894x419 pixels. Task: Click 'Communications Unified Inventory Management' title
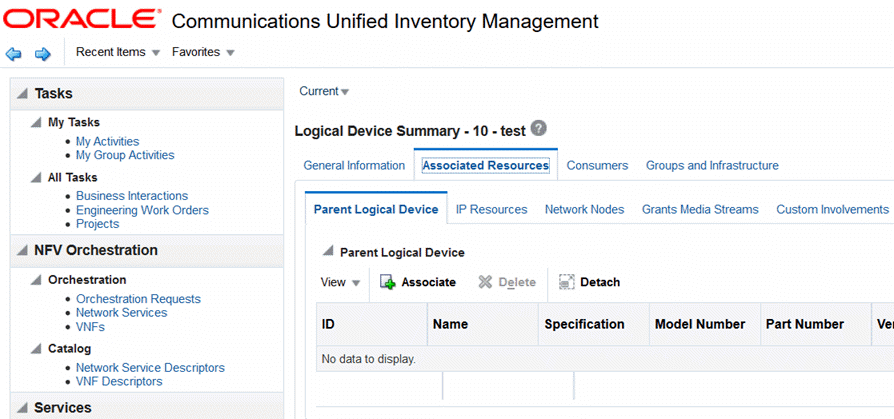click(385, 21)
